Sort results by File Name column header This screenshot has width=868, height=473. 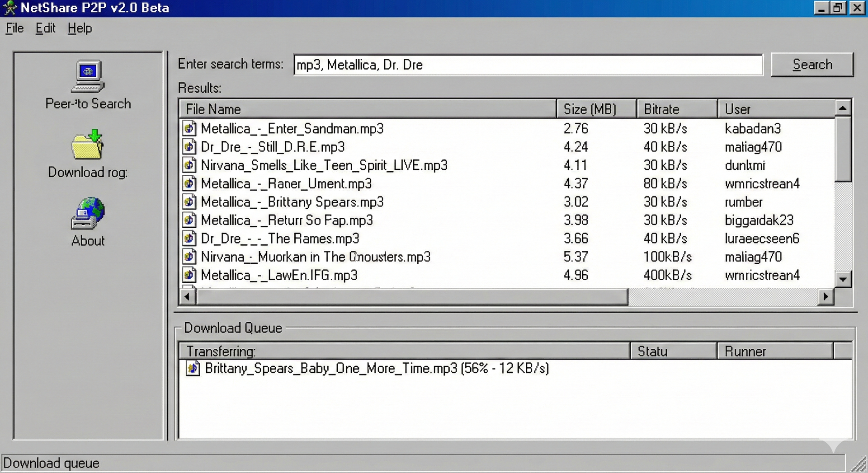pyautogui.click(x=368, y=109)
